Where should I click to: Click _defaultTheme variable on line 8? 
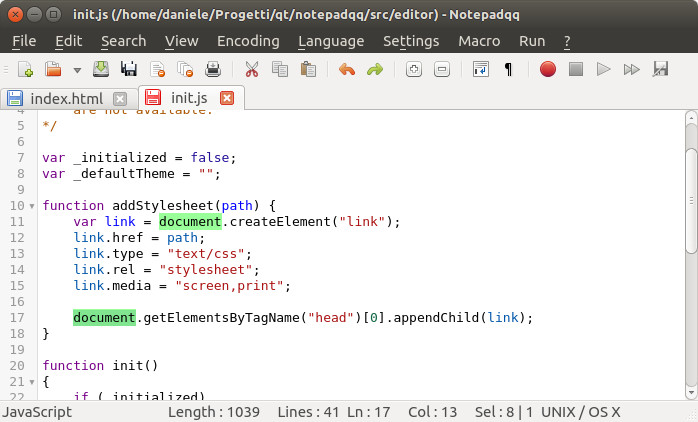pos(124,174)
